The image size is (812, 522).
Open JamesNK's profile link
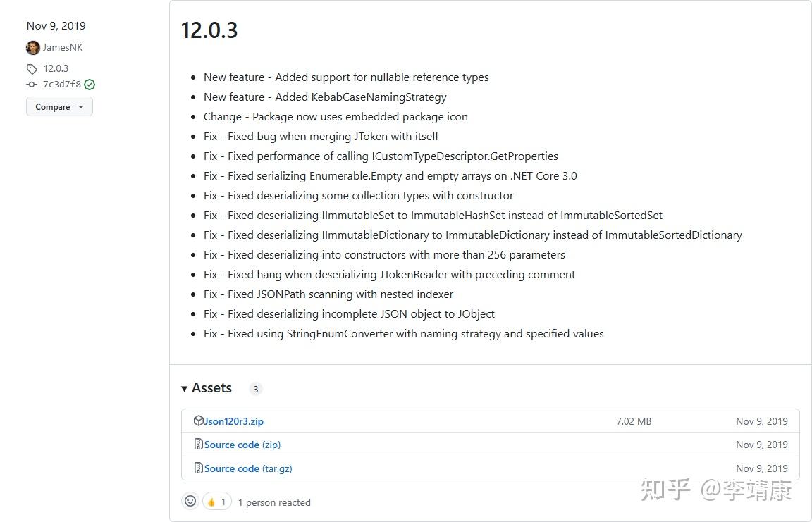click(63, 48)
